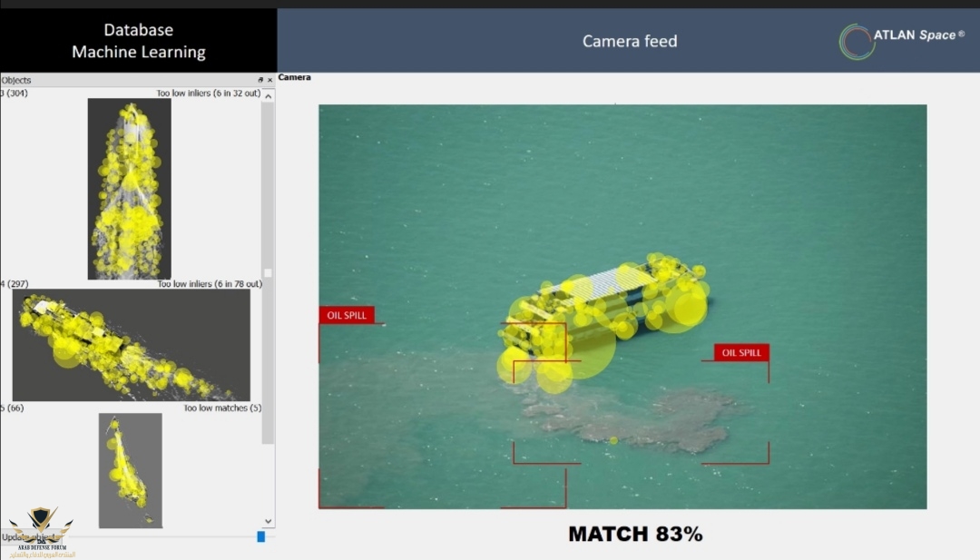Select the left OIL SPILL label

coord(347,315)
